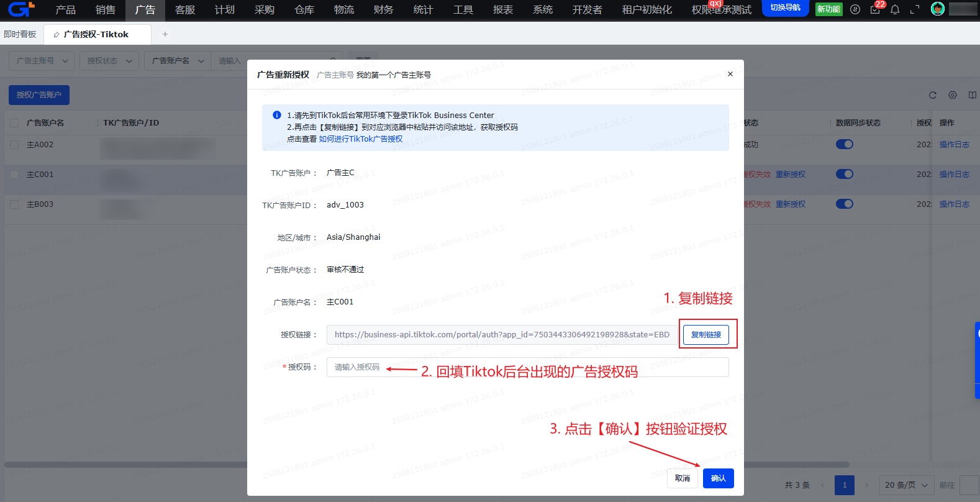Click page number 1
This screenshot has height=502, width=980.
[x=845, y=485]
